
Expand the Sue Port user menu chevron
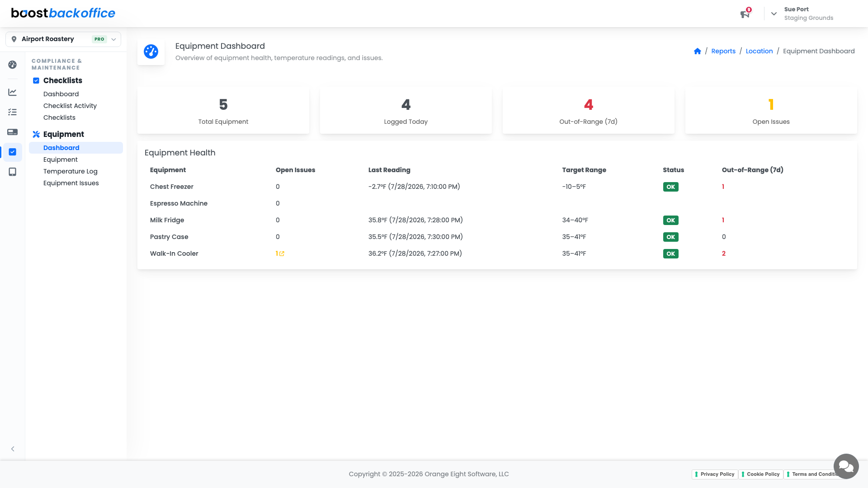[x=774, y=14]
